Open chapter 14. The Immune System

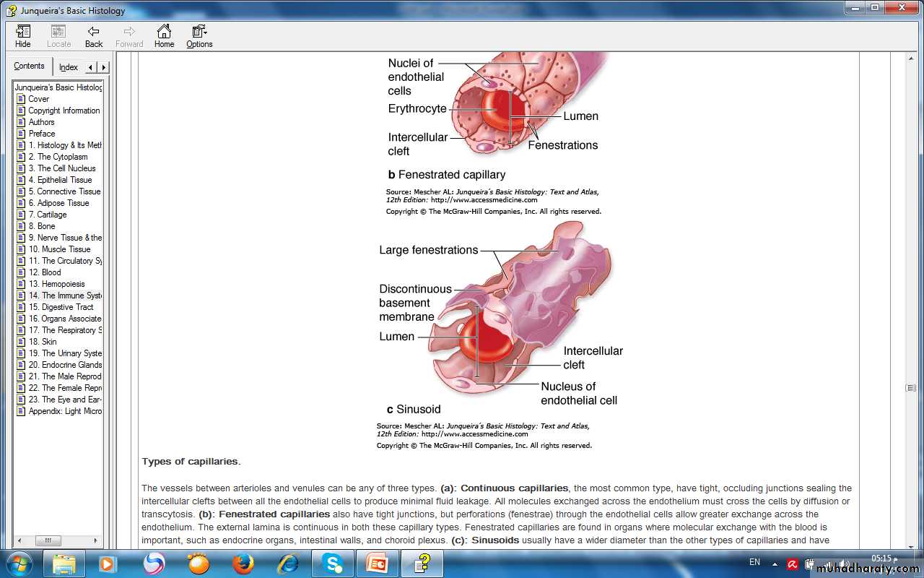[66, 296]
